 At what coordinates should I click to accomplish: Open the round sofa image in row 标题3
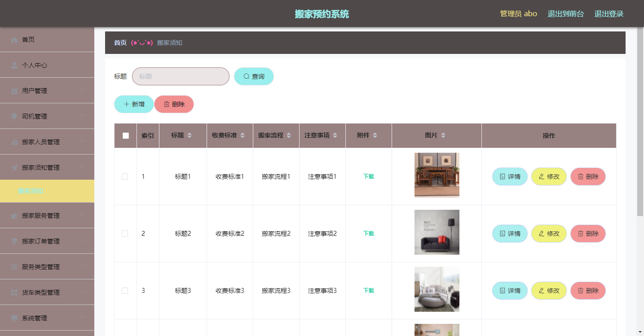pos(437,289)
